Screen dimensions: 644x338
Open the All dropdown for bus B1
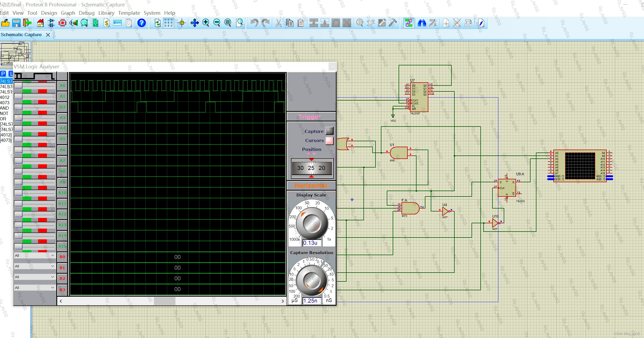35,266
